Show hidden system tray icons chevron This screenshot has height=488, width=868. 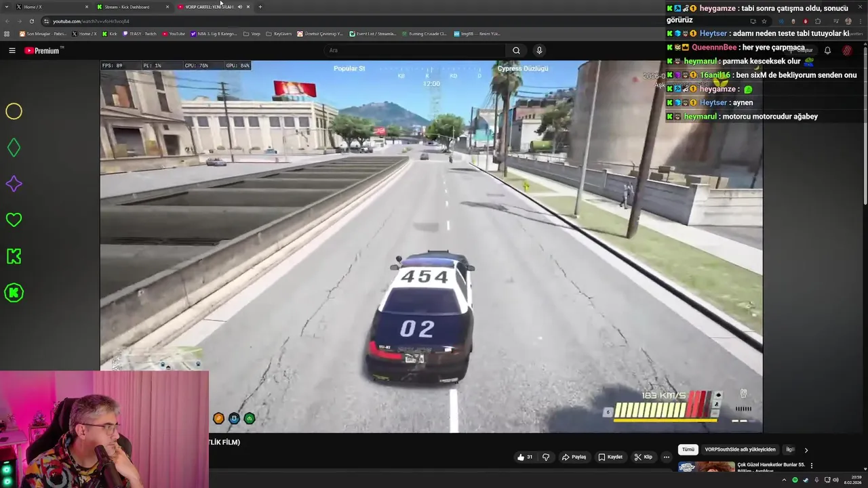click(x=784, y=480)
